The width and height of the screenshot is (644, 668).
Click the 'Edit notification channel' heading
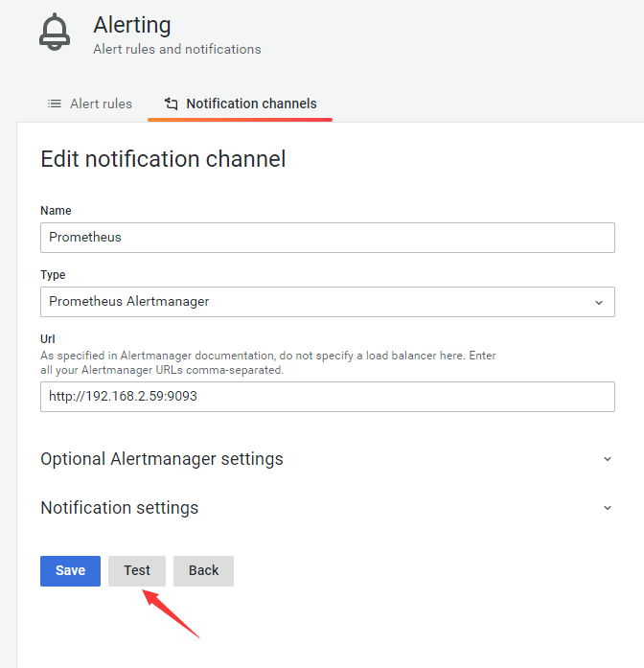point(163,159)
